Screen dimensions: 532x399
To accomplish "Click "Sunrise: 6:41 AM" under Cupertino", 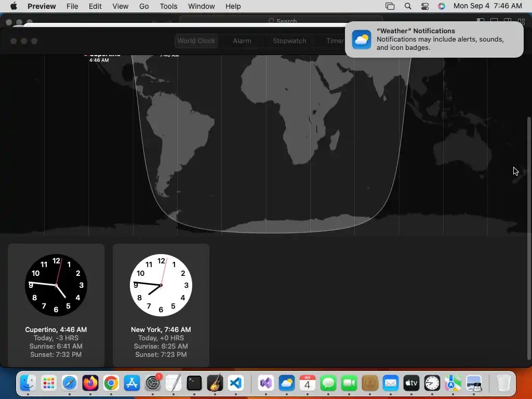I will click(56, 346).
